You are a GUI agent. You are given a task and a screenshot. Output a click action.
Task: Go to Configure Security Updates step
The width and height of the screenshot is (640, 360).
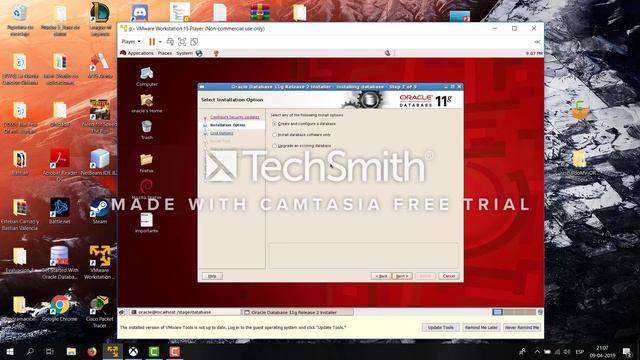(235, 117)
